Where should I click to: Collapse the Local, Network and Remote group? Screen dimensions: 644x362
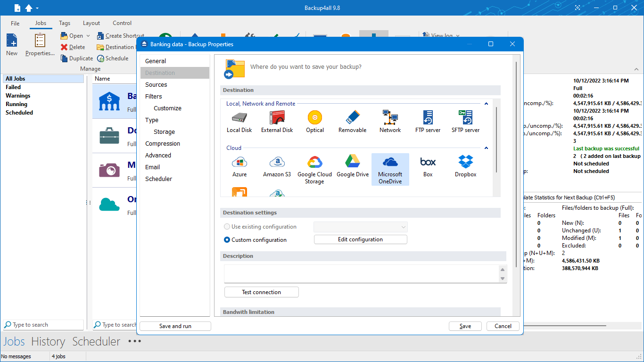[x=486, y=104]
